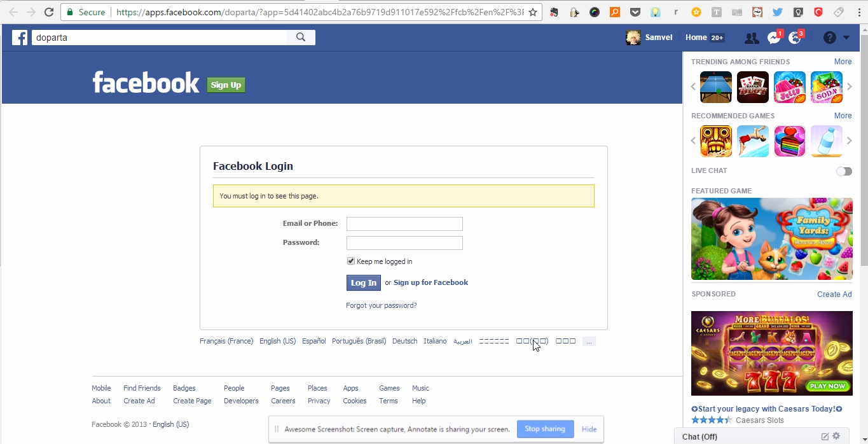Open the cliff diving game icon
This screenshot has height=444, width=868.
point(753,141)
